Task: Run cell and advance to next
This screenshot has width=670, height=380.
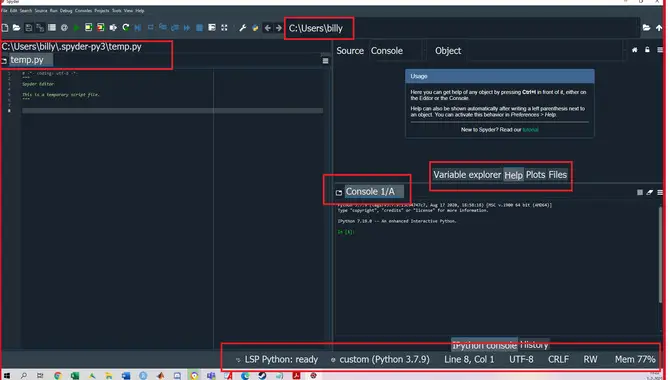Action: coord(100,28)
